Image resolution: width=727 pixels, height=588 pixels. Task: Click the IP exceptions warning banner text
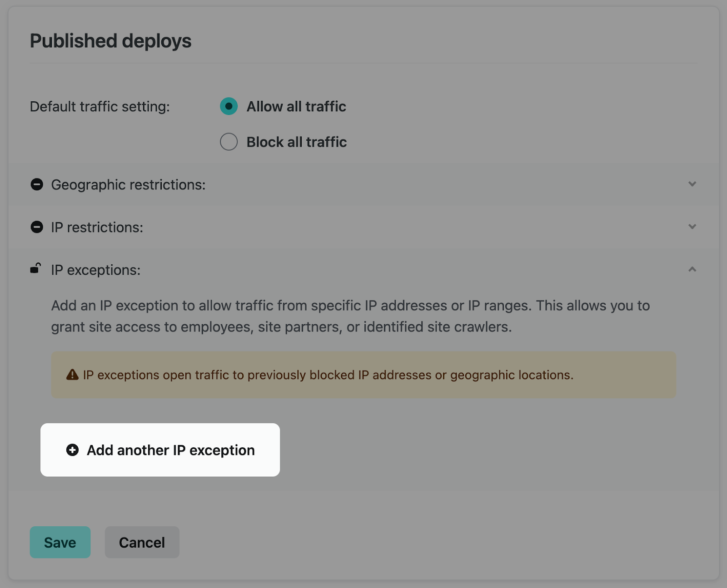click(328, 375)
